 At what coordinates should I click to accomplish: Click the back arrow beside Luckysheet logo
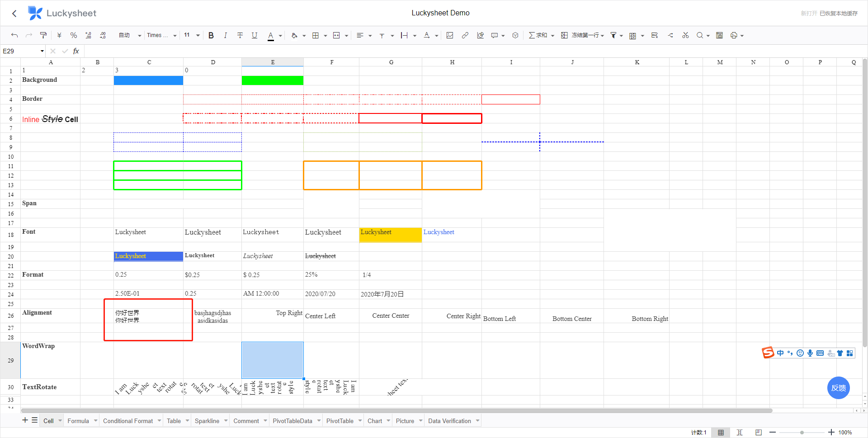click(14, 14)
